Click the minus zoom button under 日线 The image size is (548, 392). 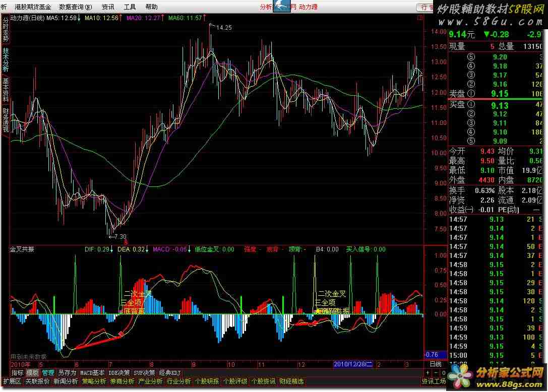coord(436,373)
